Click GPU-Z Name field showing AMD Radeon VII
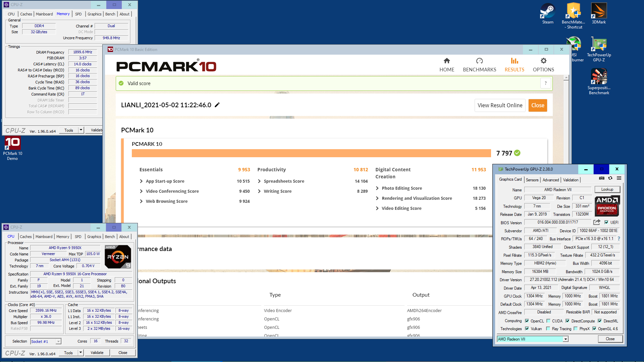Viewport: 644px width, 362px height. [x=558, y=190]
